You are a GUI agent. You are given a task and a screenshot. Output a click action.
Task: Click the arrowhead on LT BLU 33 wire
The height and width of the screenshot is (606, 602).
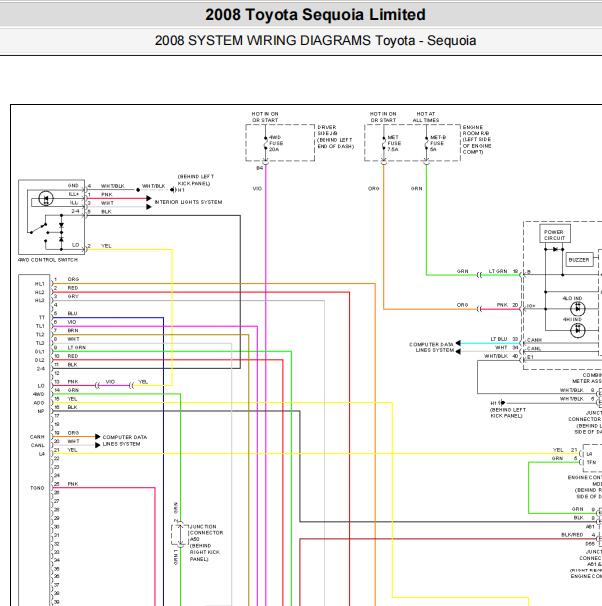tap(458, 343)
